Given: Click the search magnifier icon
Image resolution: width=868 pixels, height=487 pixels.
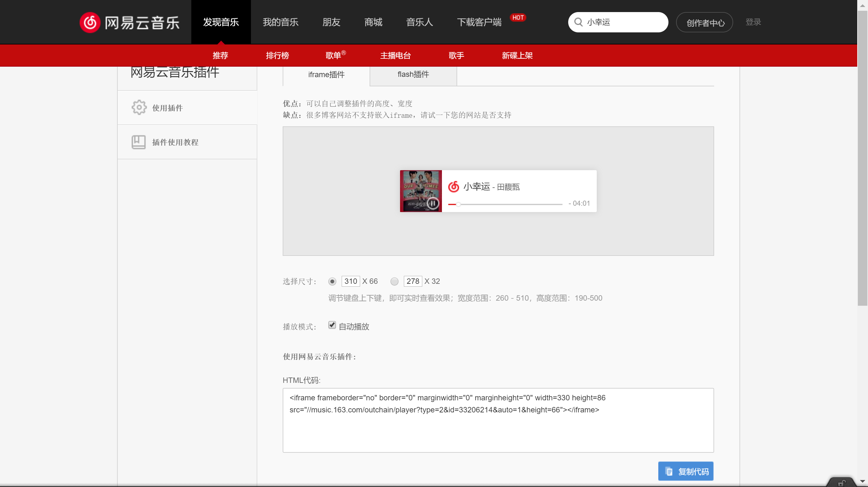Looking at the screenshot, I should 578,22.
